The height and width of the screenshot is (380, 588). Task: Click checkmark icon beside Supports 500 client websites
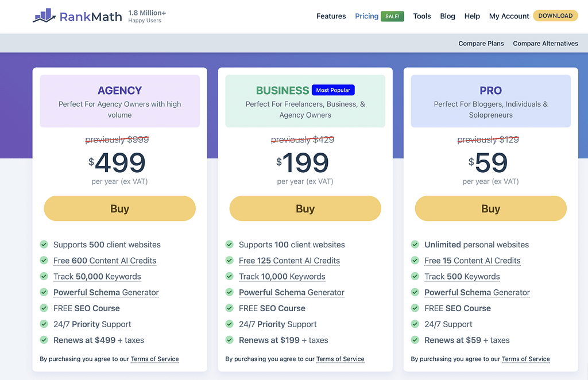pyautogui.click(x=44, y=245)
